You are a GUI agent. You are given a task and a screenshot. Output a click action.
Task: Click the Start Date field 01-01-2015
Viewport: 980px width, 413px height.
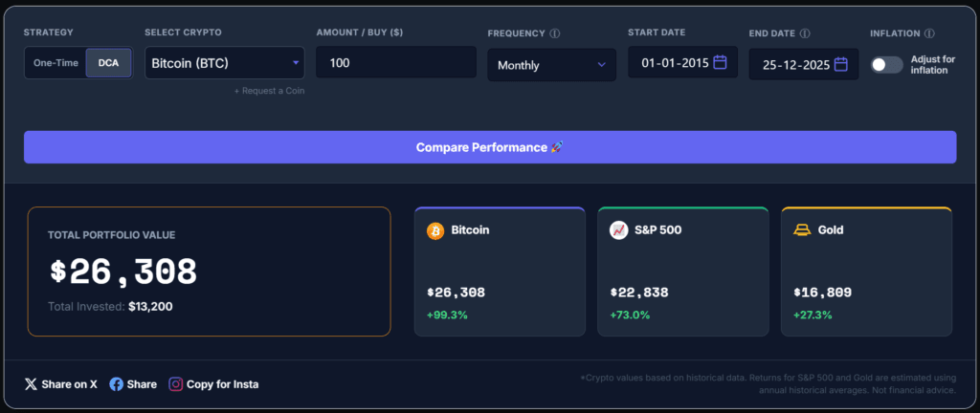click(683, 62)
